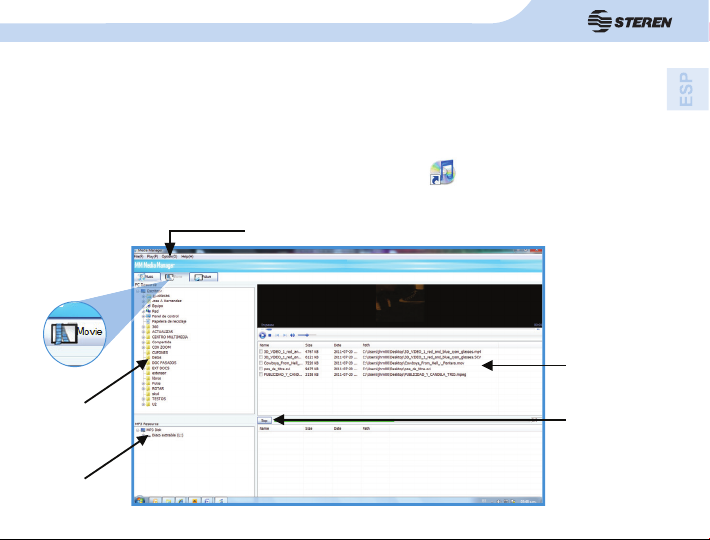The image size is (710, 540).
Task: Click the Stop square in player controls
Action: coord(270,335)
